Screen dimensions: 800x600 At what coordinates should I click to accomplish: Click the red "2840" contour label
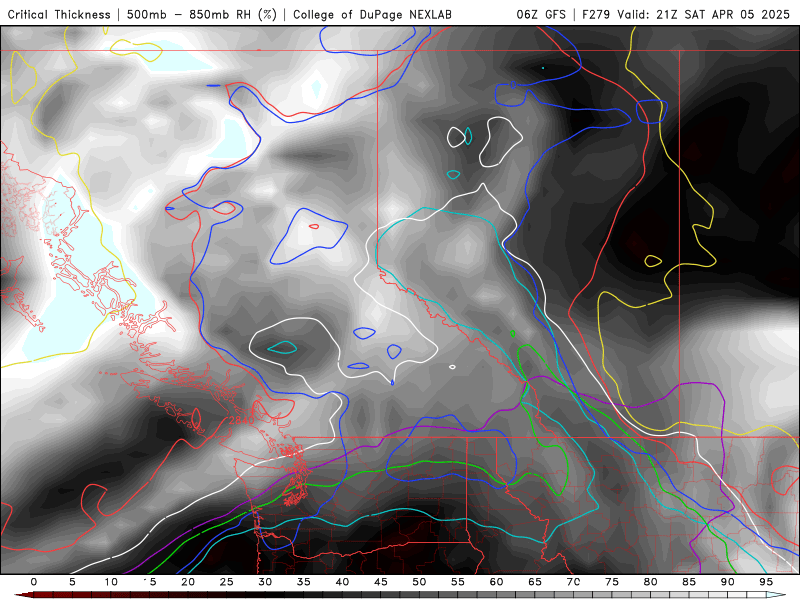[241, 420]
